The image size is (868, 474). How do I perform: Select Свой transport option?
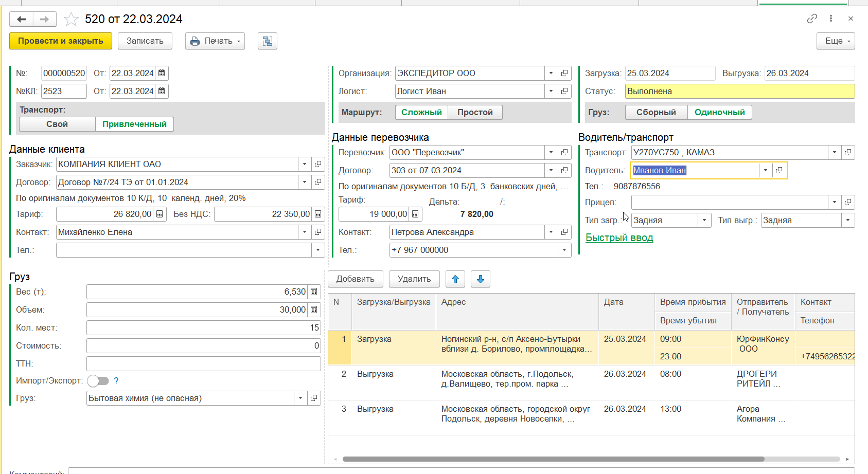57,124
